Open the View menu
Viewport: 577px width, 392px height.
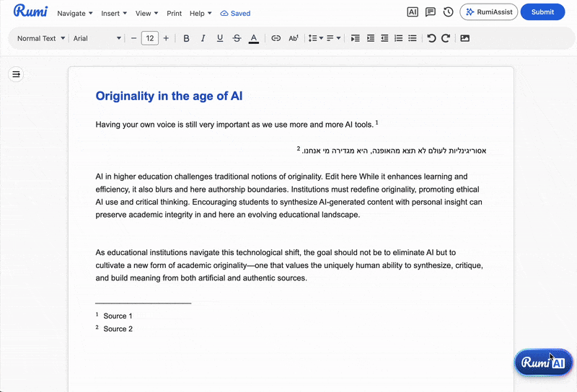click(x=146, y=13)
